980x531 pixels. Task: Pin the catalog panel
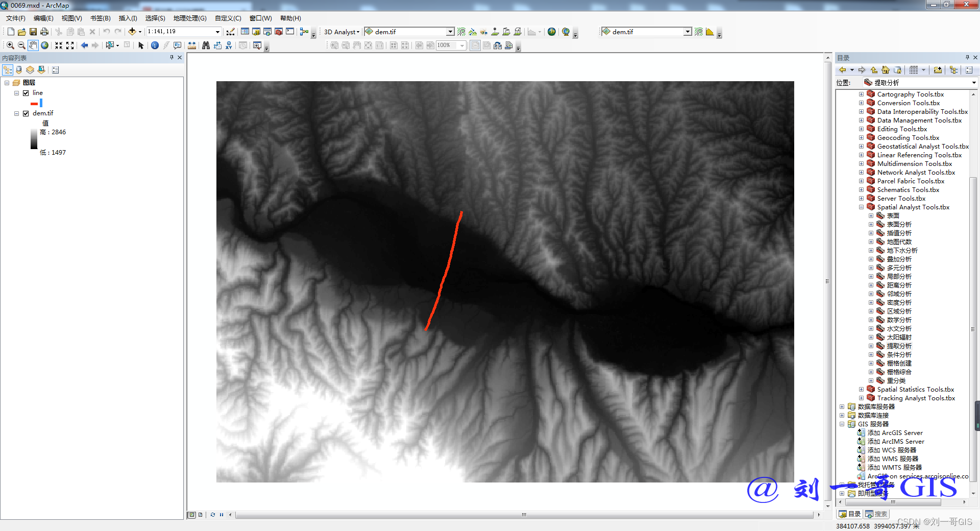coord(967,58)
